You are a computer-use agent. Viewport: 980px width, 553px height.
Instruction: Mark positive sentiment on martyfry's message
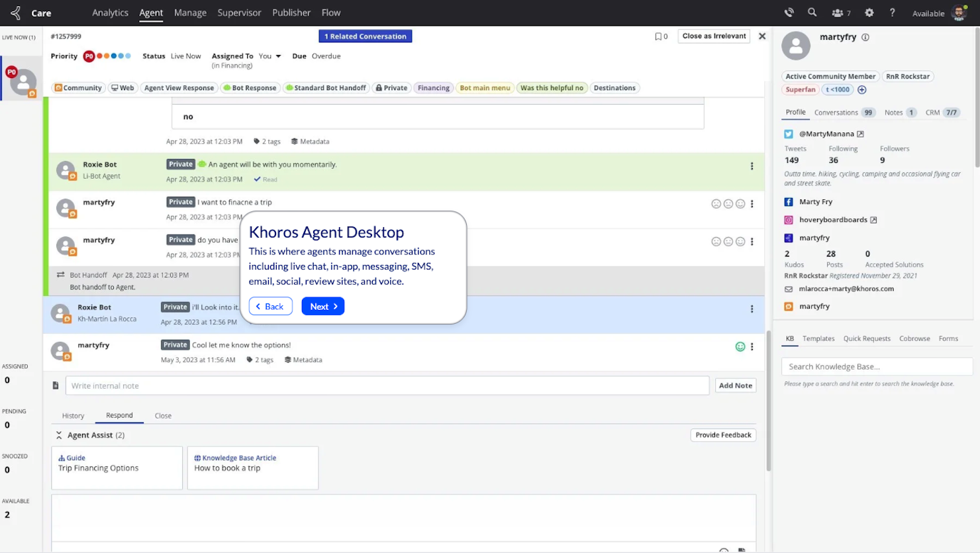tap(740, 346)
